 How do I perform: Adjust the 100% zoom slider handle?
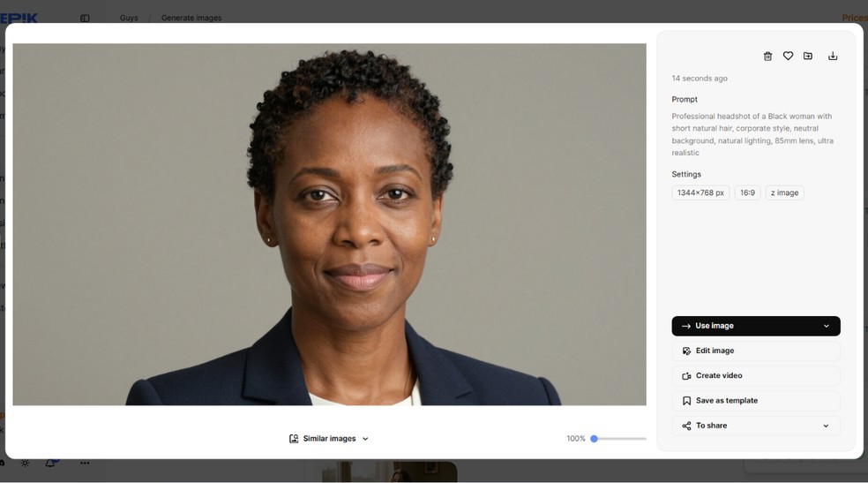click(594, 439)
